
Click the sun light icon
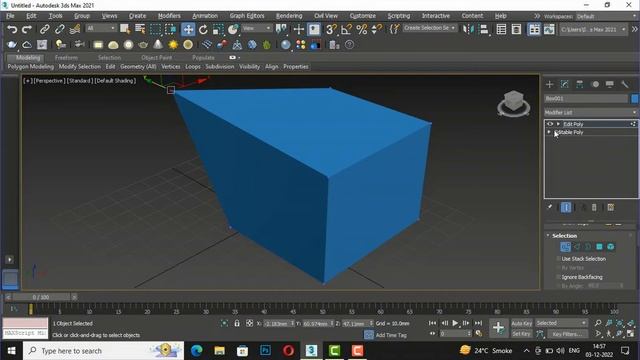tap(173, 44)
